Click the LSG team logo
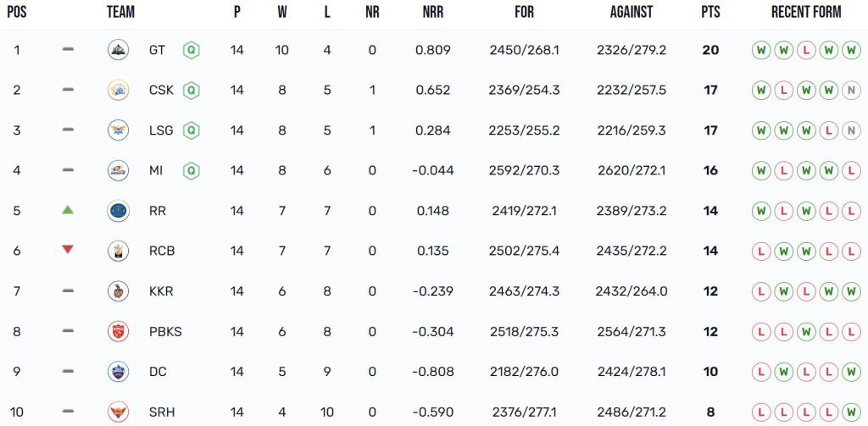Viewport: 868px width, 426px height. [x=119, y=130]
